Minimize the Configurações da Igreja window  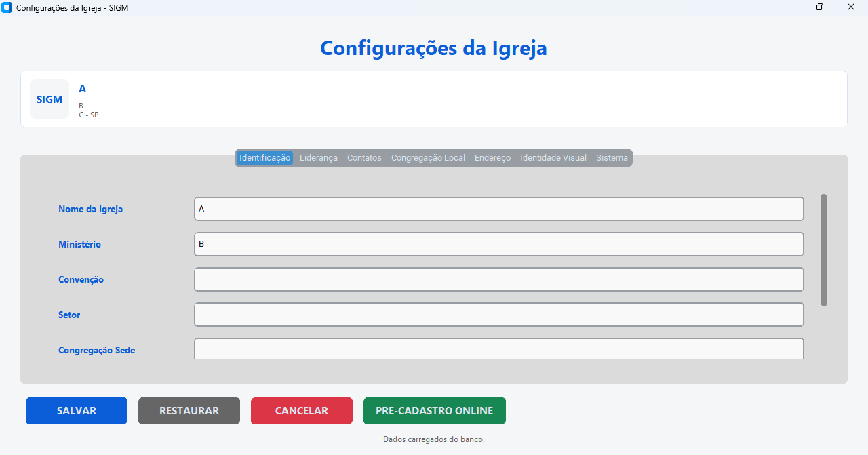[x=789, y=7]
